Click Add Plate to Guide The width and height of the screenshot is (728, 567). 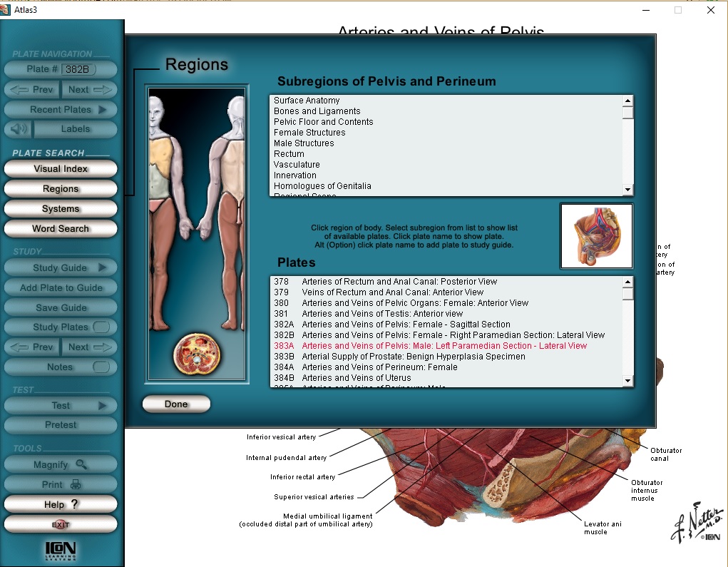[x=61, y=287]
